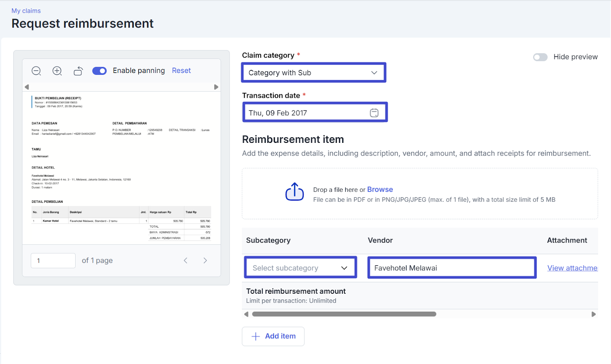Open the Claim category dropdown
611x364 pixels.
313,73
